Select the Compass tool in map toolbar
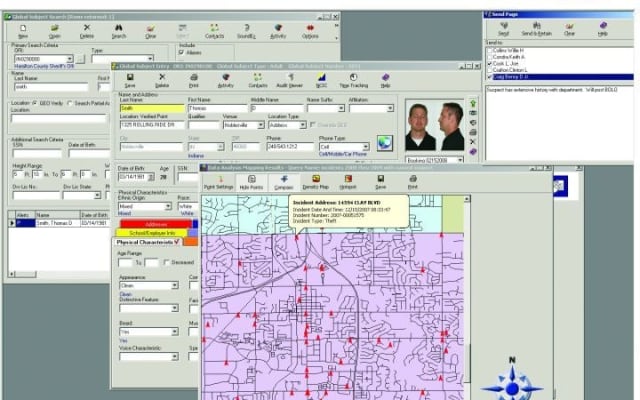 click(x=283, y=183)
